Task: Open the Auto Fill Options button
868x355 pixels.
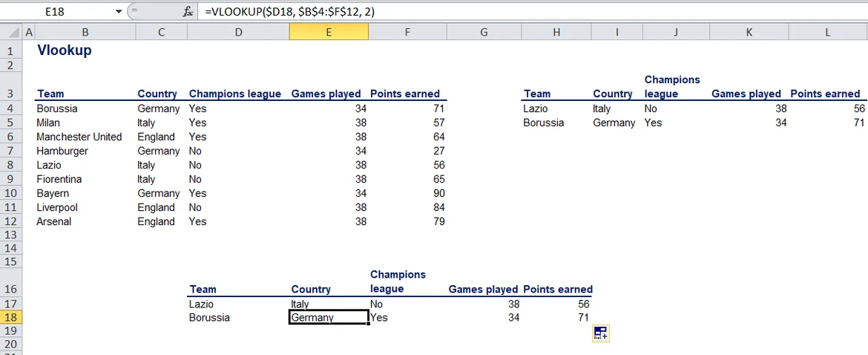Action: tap(600, 333)
